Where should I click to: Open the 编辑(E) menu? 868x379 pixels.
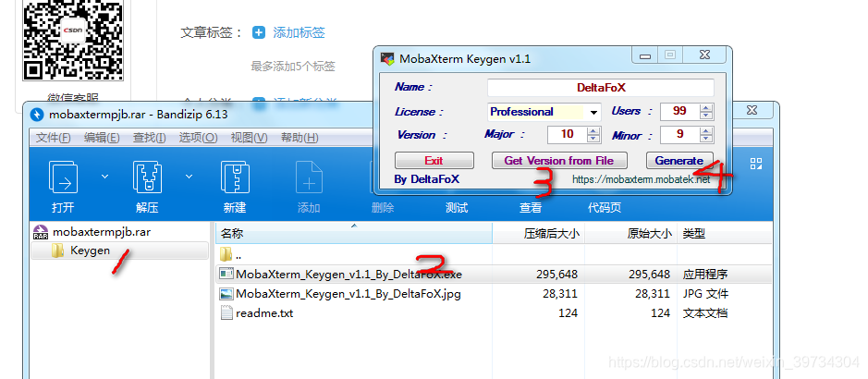[x=102, y=137]
